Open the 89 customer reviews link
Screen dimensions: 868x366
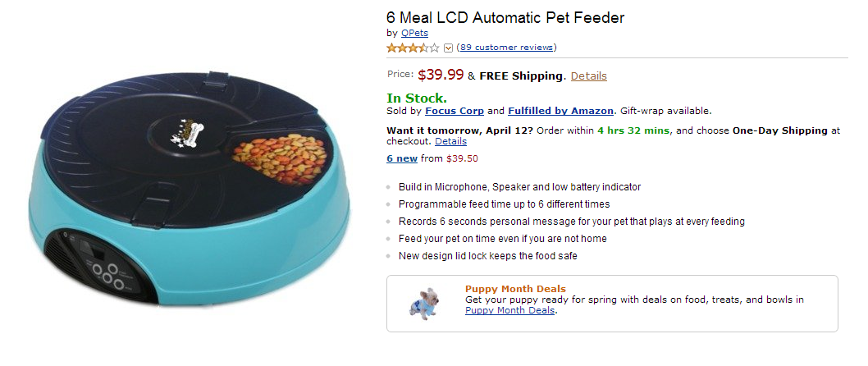506,48
